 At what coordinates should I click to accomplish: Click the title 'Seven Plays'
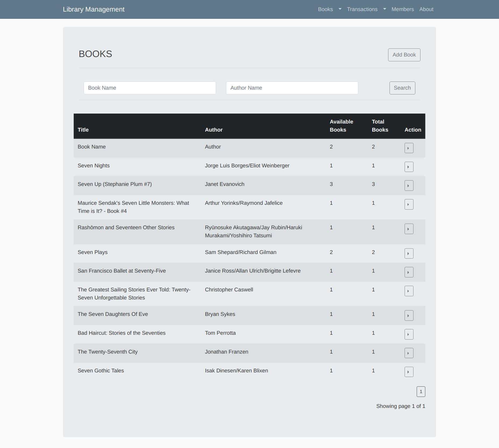pyautogui.click(x=93, y=252)
